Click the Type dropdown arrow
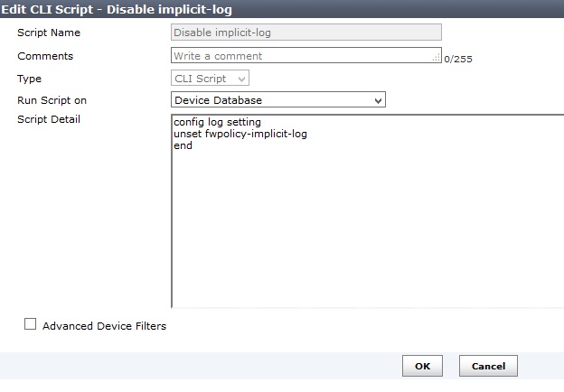 click(x=241, y=79)
